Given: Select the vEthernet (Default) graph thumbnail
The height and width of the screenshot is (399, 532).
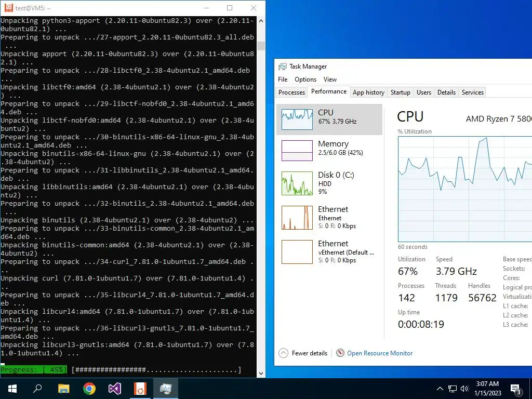Looking at the screenshot, I should 297,252.
